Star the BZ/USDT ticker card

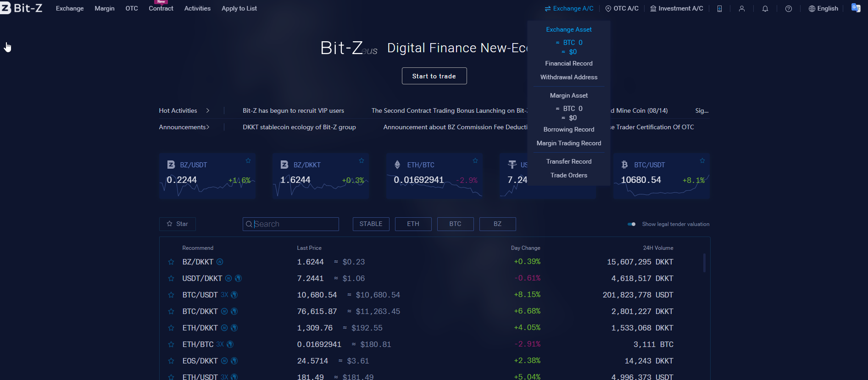pyautogui.click(x=248, y=160)
